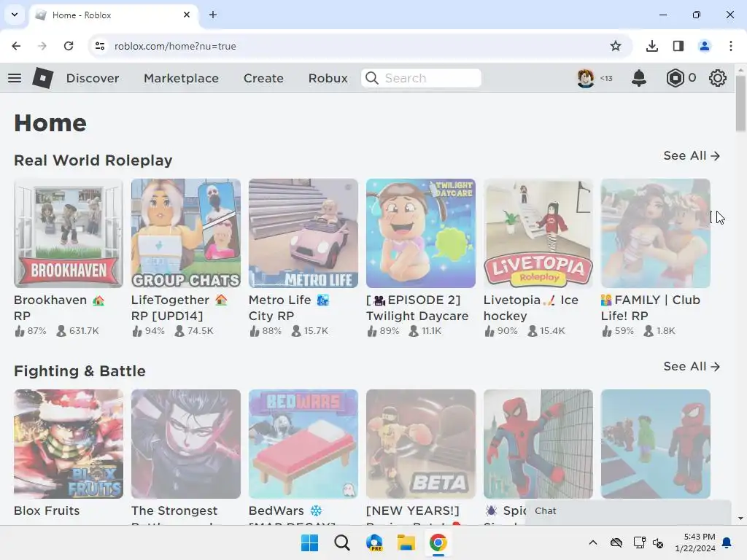This screenshot has height=560, width=747.
Task: Open Chrome downloads icon
Action: click(x=651, y=46)
